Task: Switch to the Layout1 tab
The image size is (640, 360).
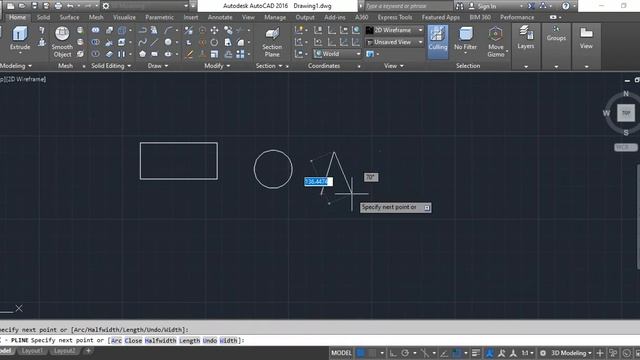Action: coord(32,351)
